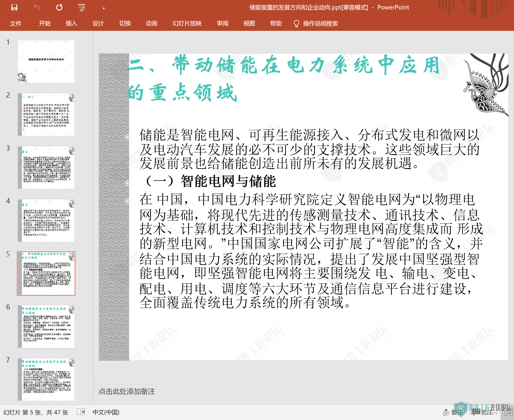Select the highlighted slide 5 thumbnail

tap(46, 273)
